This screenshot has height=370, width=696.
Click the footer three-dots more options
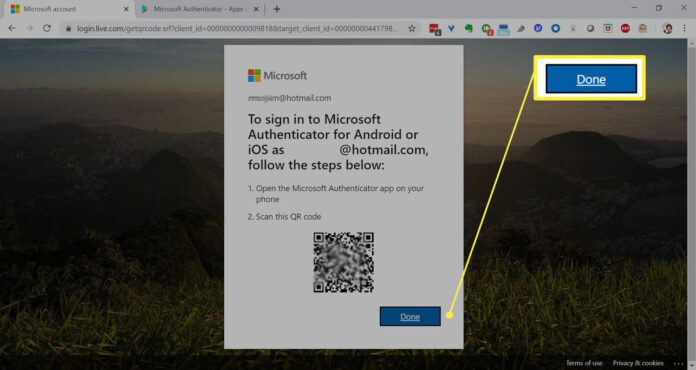point(678,363)
